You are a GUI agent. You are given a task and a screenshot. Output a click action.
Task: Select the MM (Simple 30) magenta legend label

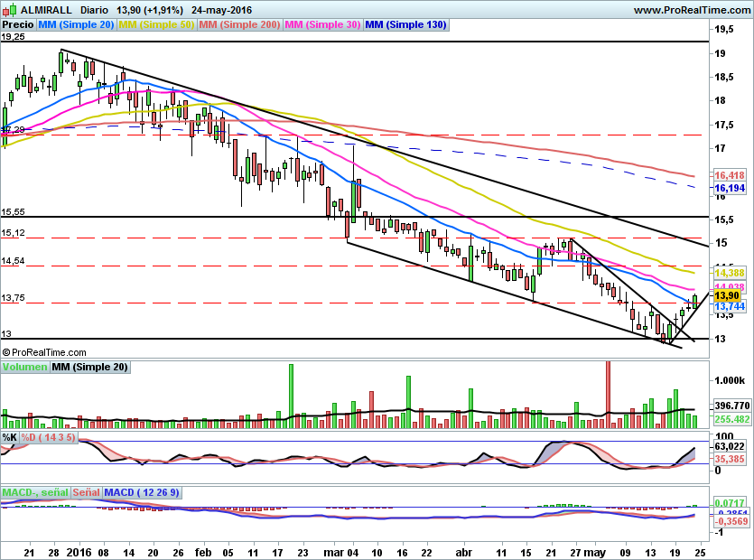[322, 24]
